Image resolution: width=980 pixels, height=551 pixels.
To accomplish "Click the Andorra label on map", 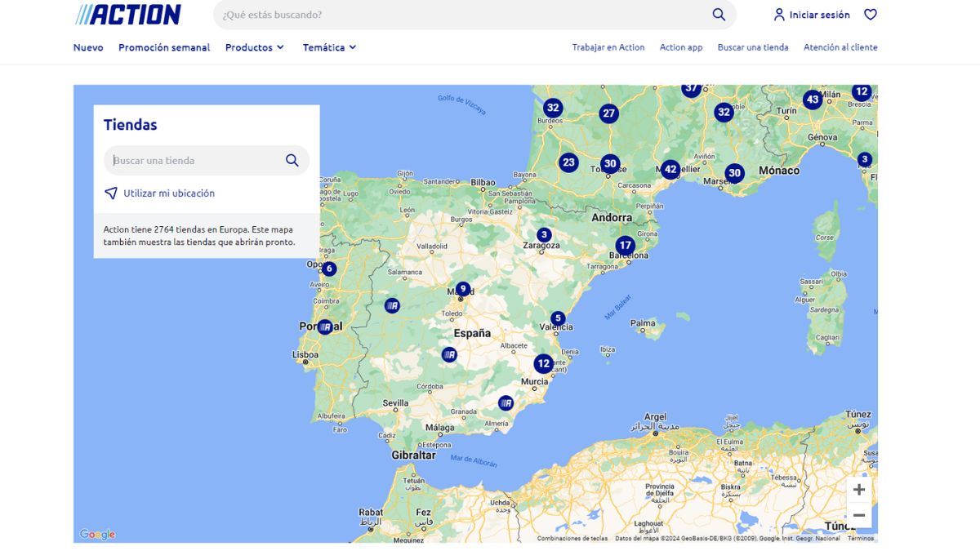I will (x=612, y=218).
